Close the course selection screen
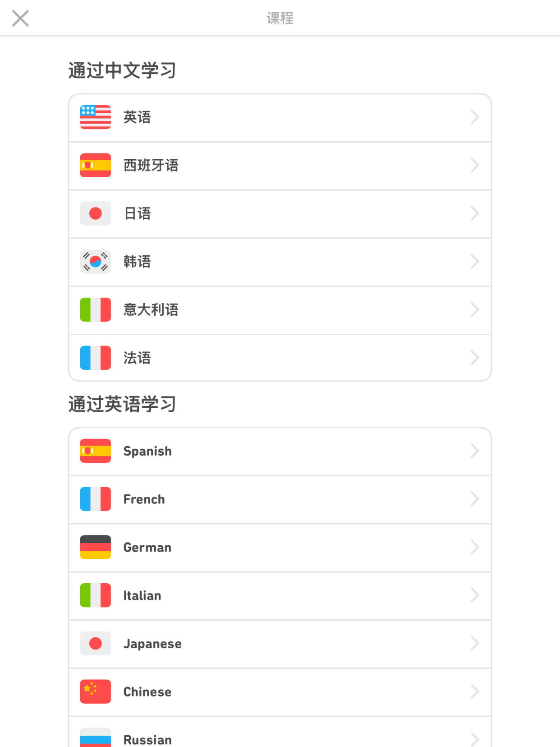The height and width of the screenshot is (747, 560). click(20, 18)
